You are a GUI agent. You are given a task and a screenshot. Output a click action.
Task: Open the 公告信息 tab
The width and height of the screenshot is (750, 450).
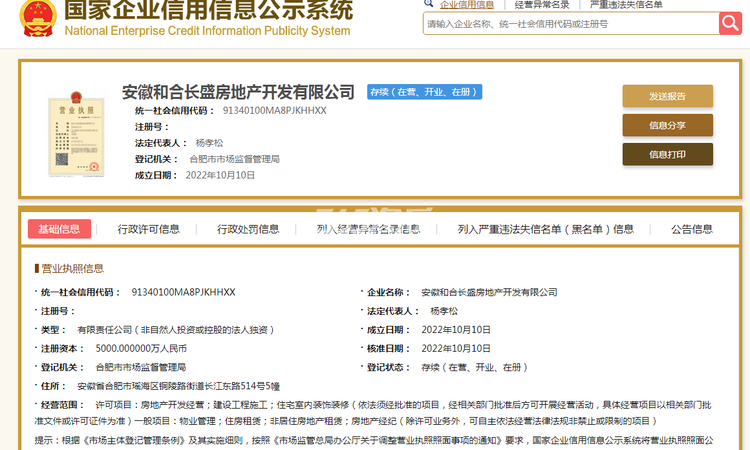(x=692, y=230)
